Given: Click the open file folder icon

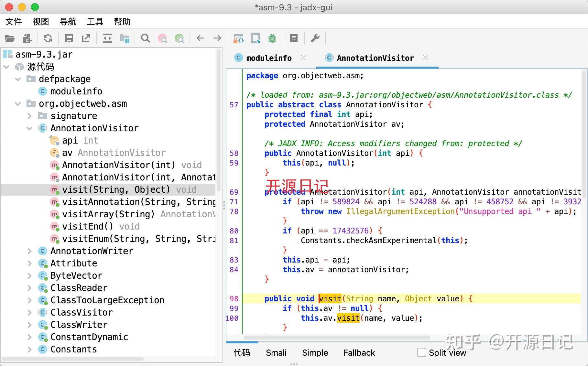Looking at the screenshot, I should coord(10,38).
